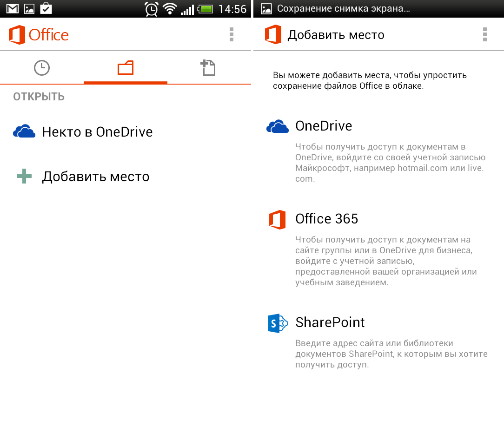Choose SharePoint as a new place

click(378, 341)
